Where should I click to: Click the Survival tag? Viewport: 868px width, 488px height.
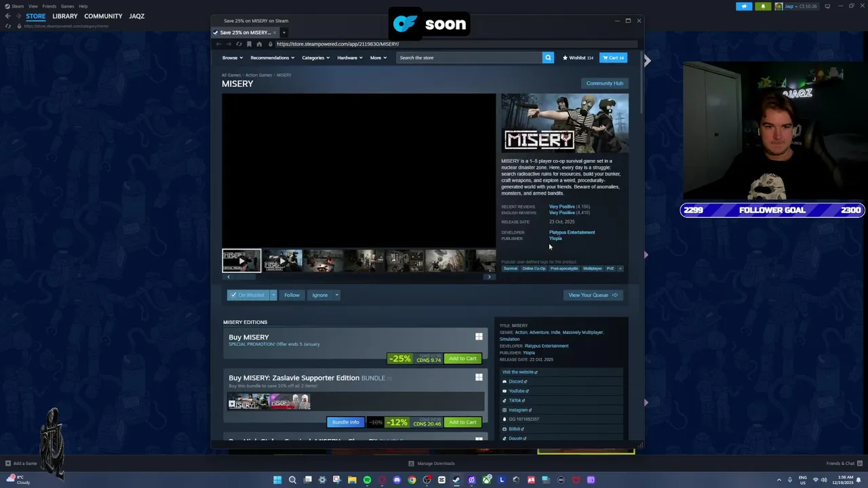[x=510, y=268]
